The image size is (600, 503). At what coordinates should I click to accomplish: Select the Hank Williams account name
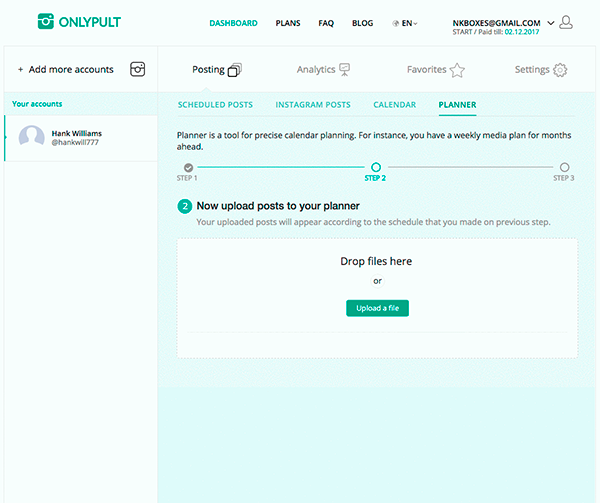click(77, 133)
